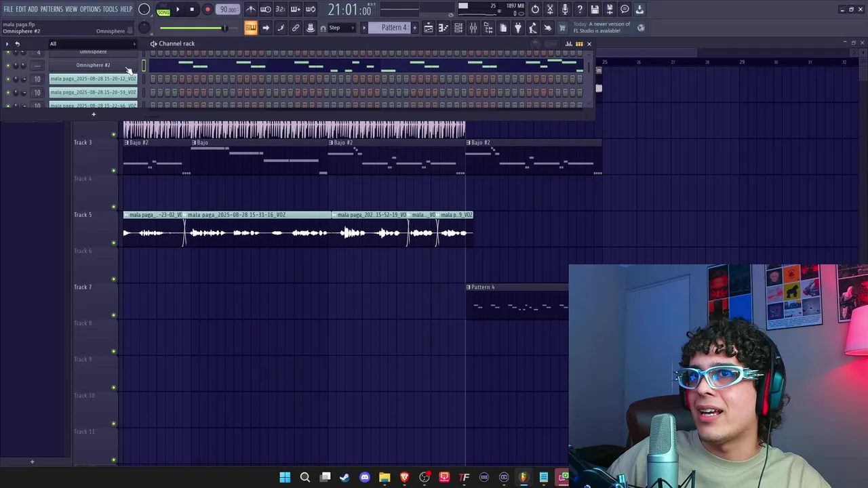The image size is (868, 488).
Task: Start playback with the play button
Action: [x=178, y=9]
